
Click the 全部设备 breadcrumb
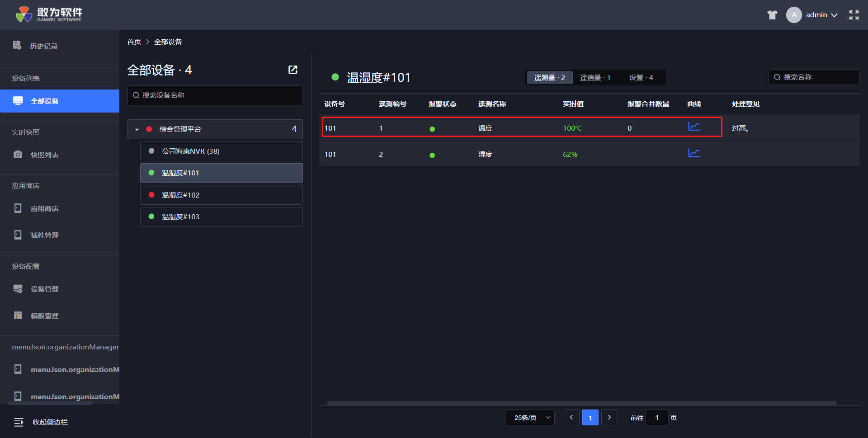coord(168,42)
